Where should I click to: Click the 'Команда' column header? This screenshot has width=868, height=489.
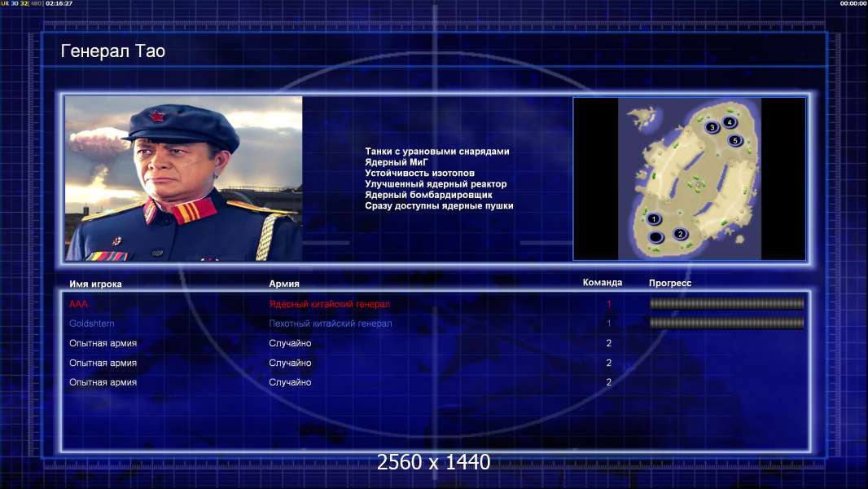point(603,283)
